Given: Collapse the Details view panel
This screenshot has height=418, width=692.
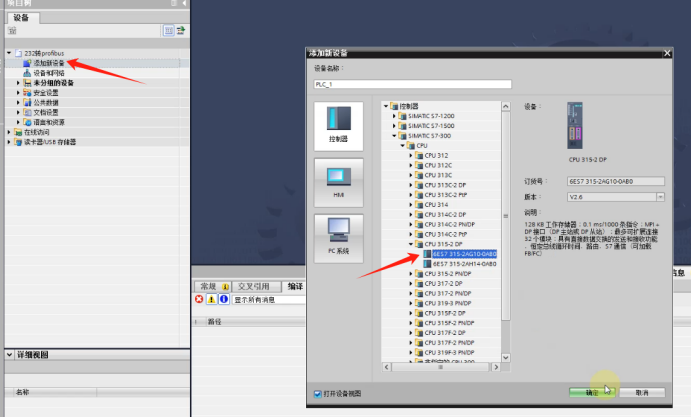Looking at the screenshot, I should point(9,354).
